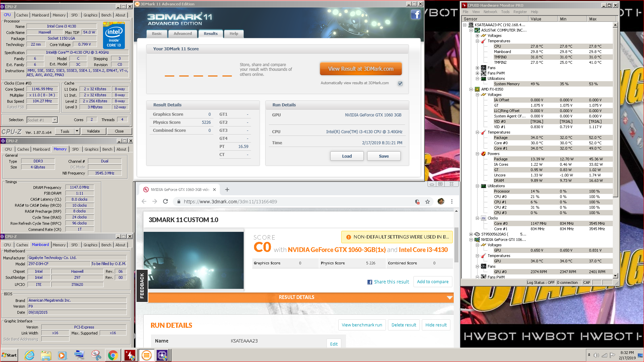Open a new Chrome tab

click(227, 190)
